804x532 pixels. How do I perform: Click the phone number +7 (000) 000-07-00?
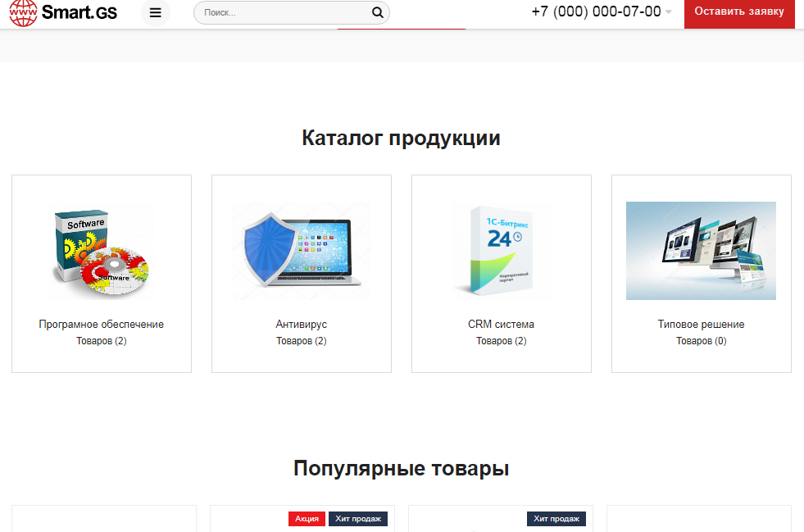click(596, 11)
